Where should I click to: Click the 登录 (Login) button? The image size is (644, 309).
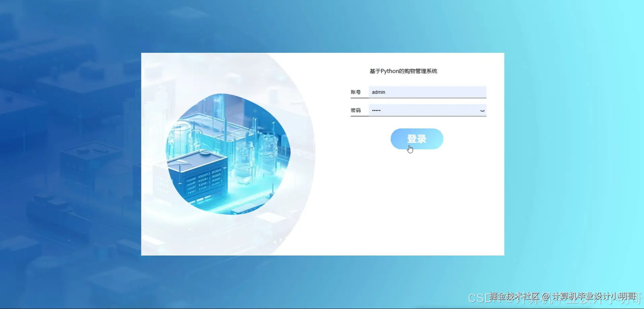(417, 139)
